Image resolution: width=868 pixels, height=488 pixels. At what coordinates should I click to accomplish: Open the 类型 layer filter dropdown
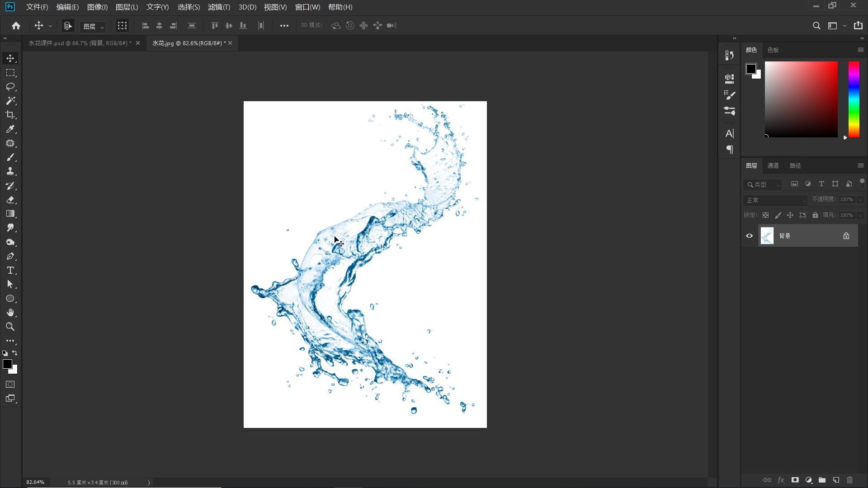click(x=763, y=184)
